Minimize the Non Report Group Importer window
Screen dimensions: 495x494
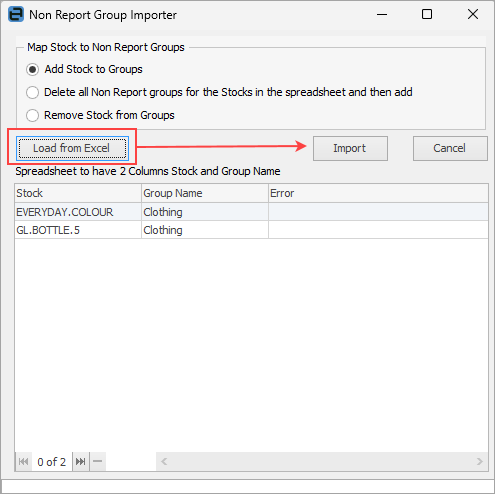(x=382, y=14)
